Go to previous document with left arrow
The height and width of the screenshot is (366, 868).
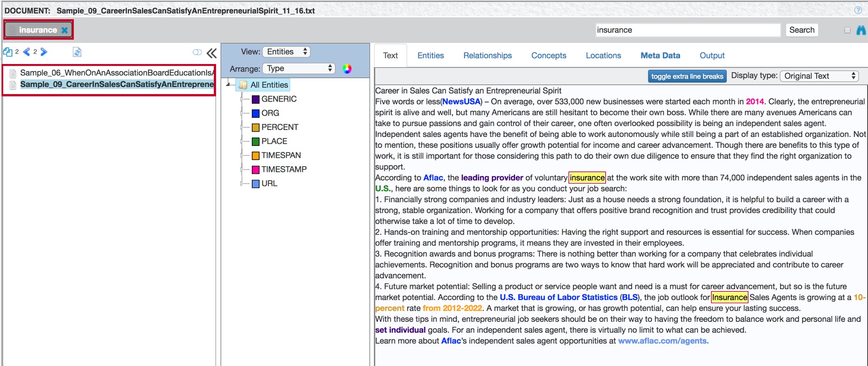pyautogui.click(x=27, y=52)
